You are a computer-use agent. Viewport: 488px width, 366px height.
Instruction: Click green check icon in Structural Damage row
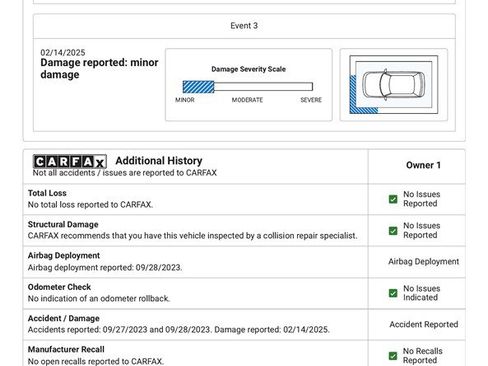click(393, 231)
